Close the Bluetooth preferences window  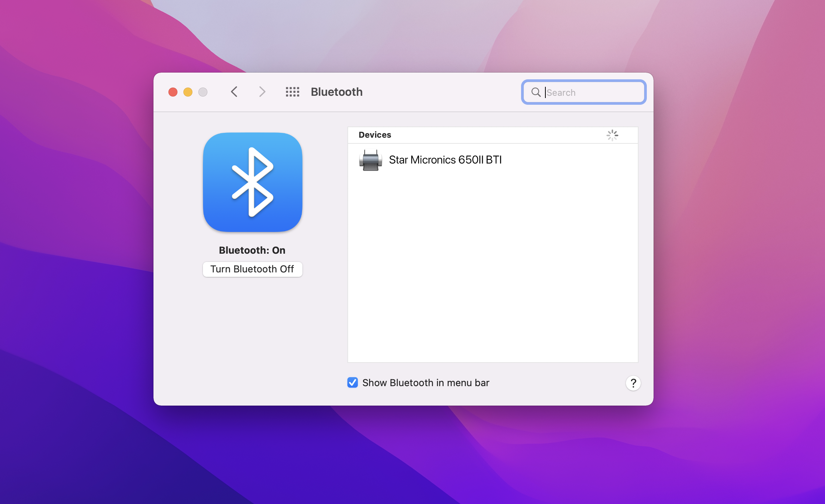[173, 92]
